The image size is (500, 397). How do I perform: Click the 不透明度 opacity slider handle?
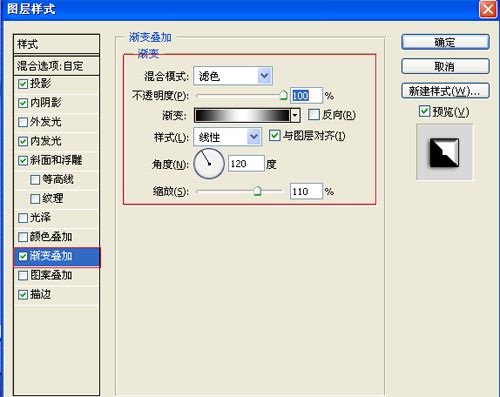click(283, 95)
